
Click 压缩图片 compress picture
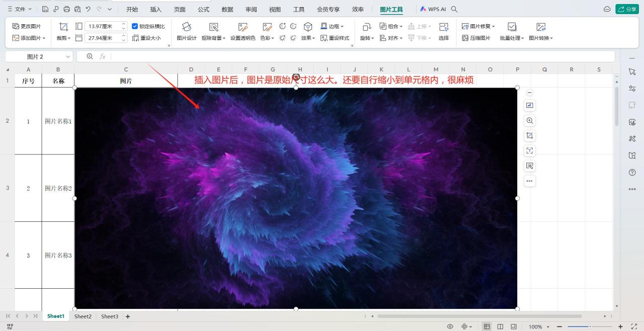coord(476,38)
